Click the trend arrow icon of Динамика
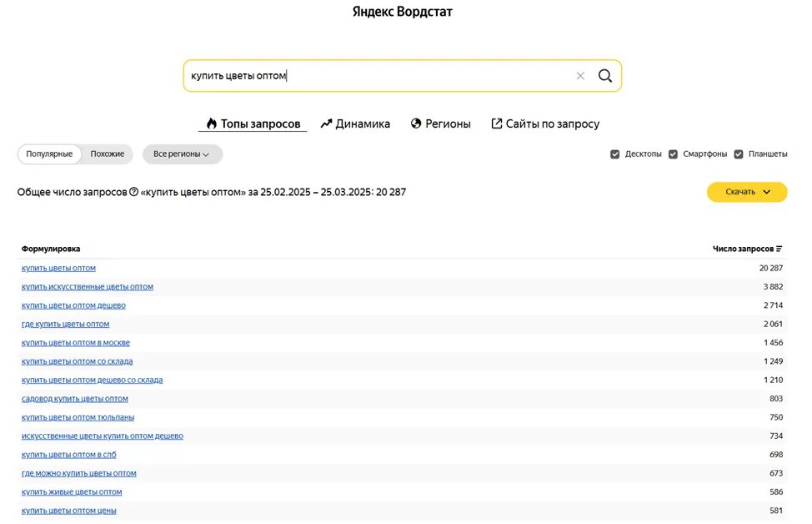 (x=326, y=123)
